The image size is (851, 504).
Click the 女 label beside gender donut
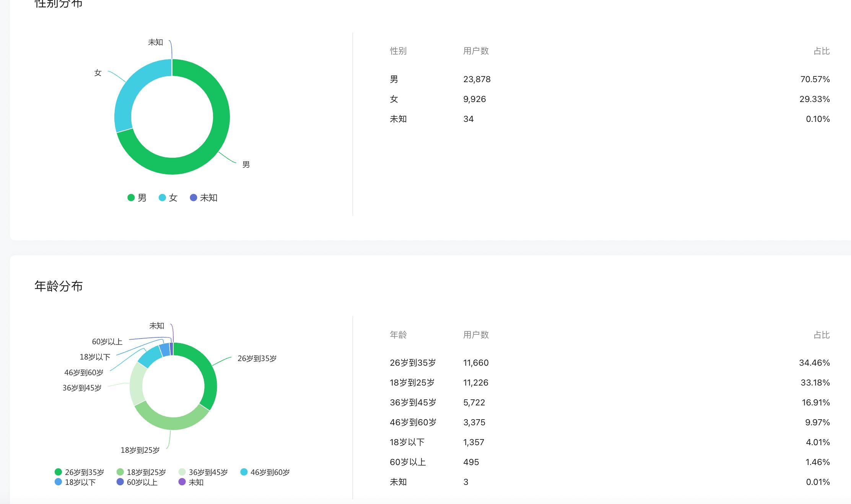tap(98, 73)
